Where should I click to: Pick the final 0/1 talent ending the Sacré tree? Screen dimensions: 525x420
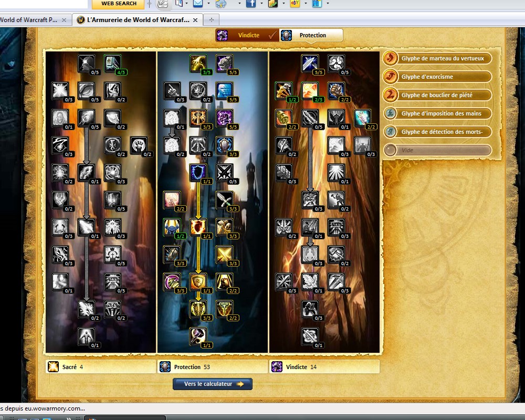(87, 337)
